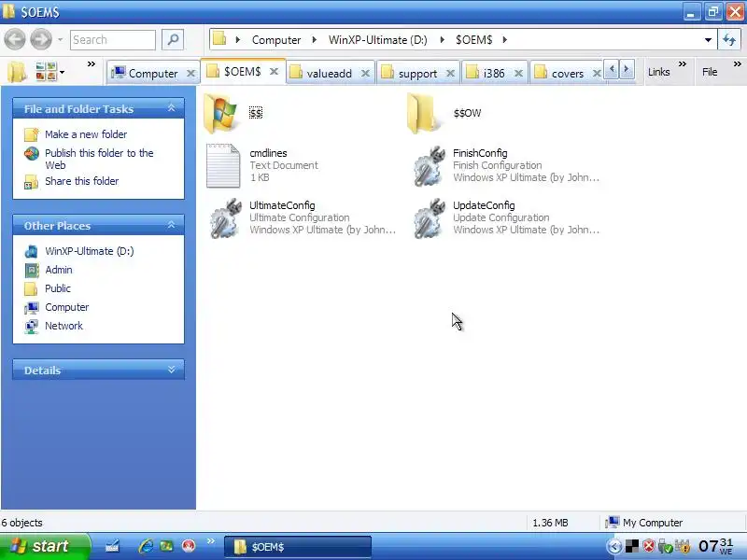Open Network in Other Places

coord(63,326)
